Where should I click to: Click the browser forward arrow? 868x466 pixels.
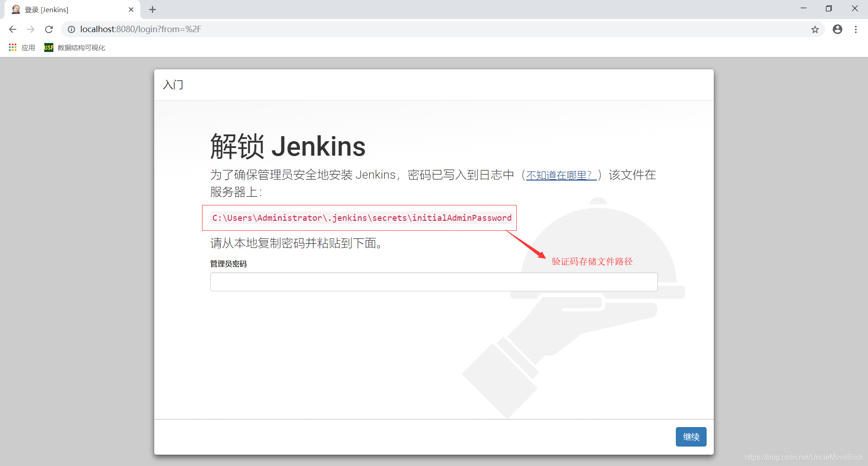[x=31, y=29]
